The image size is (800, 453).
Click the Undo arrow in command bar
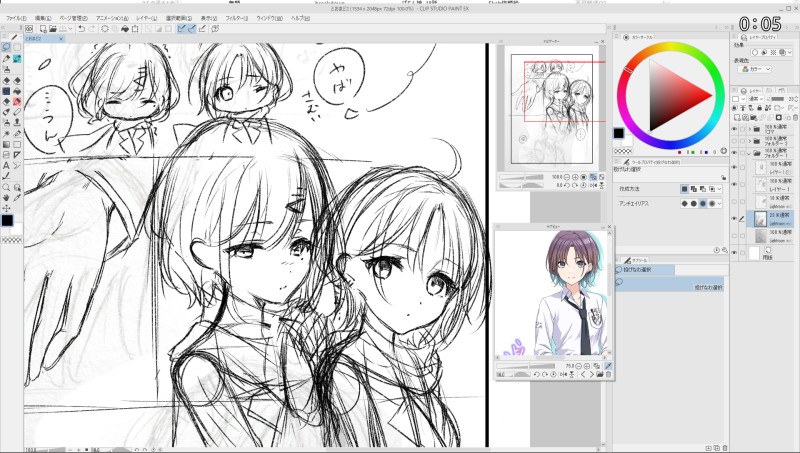coord(82,29)
